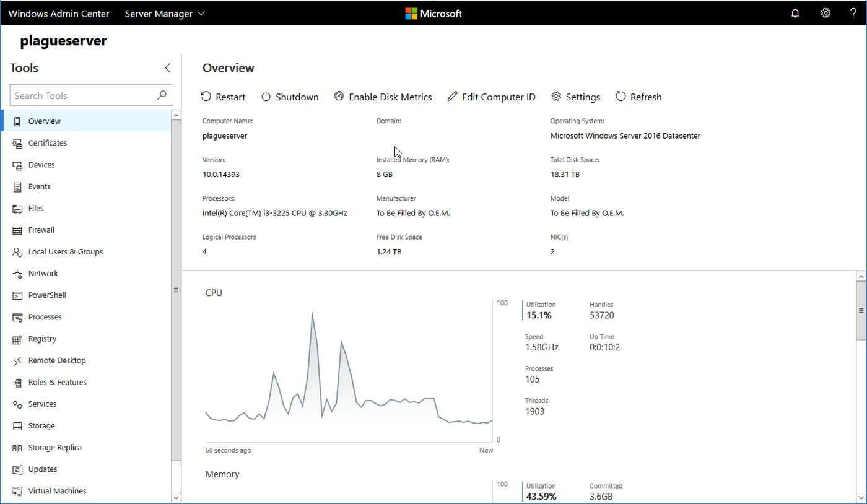Open Overview Settings button
The width and height of the screenshot is (867, 504).
(x=575, y=97)
